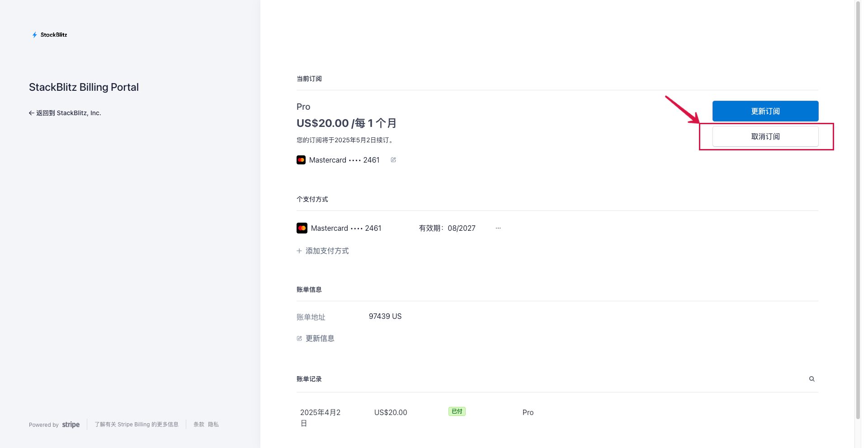
Task: Click the 当前订阅 section heading
Action: [x=309, y=79]
